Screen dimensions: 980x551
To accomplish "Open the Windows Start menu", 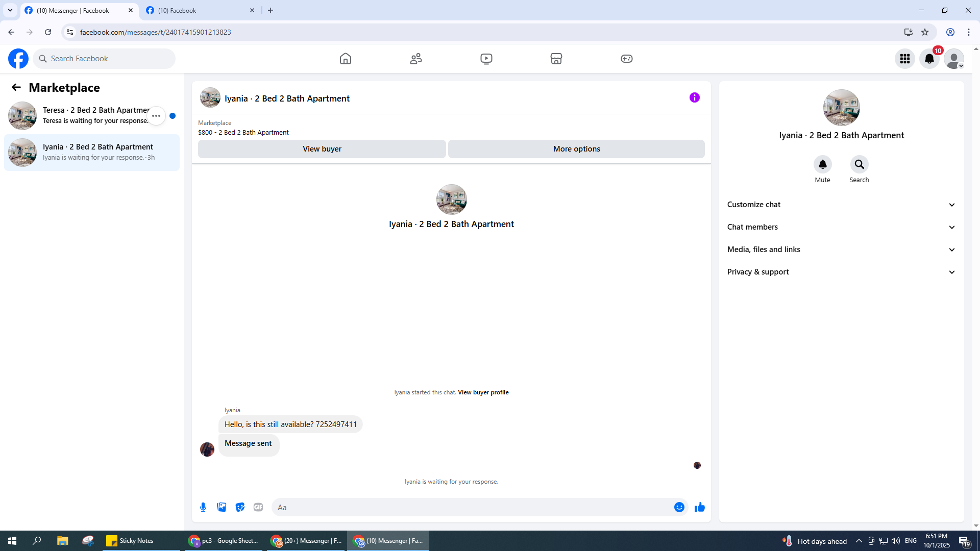I will coord(12,541).
